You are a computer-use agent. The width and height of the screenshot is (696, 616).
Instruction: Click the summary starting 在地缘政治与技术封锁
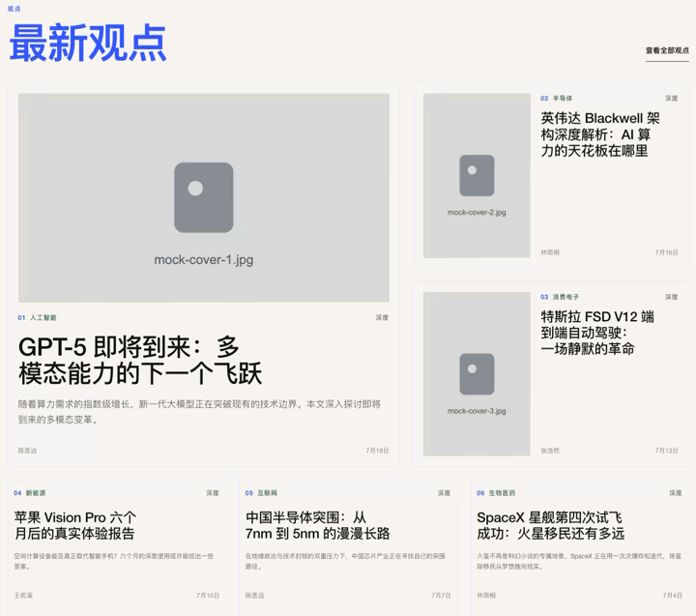click(345, 561)
